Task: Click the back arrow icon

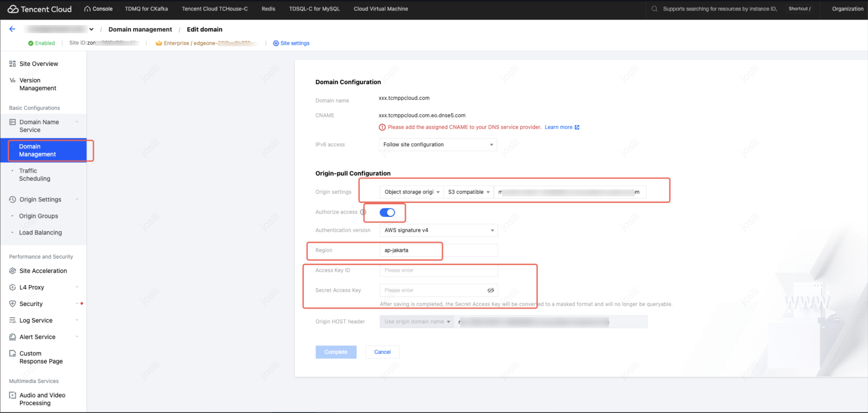Action: click(12, 29)
